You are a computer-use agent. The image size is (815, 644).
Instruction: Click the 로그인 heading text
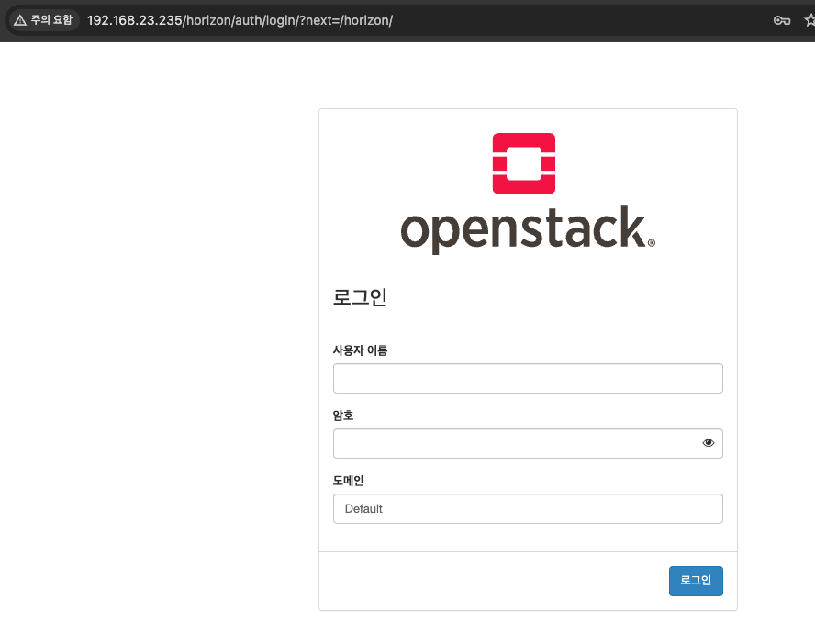coord(360,297)
